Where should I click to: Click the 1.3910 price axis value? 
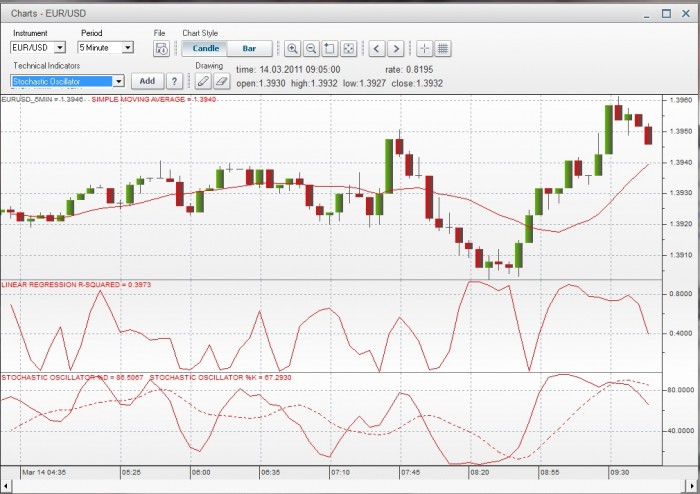pos(681,255)
